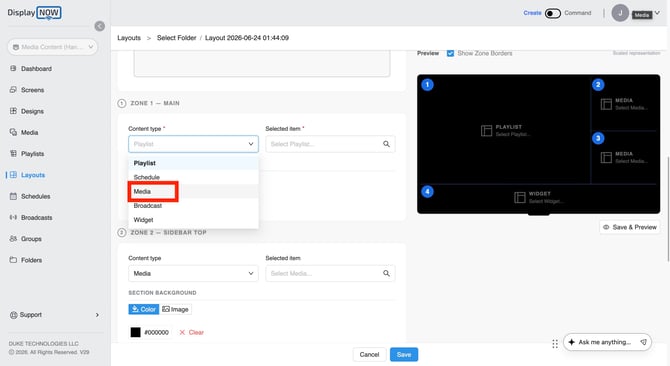Click the Playlist zone in preview
This screenshot has height=366, width=670.
(504, 130)
